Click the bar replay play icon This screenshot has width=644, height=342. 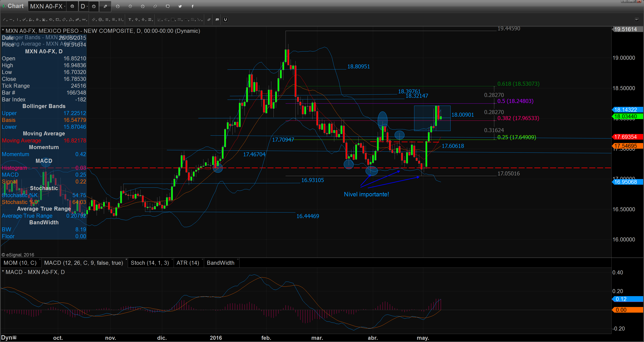[x=130, y=6]
